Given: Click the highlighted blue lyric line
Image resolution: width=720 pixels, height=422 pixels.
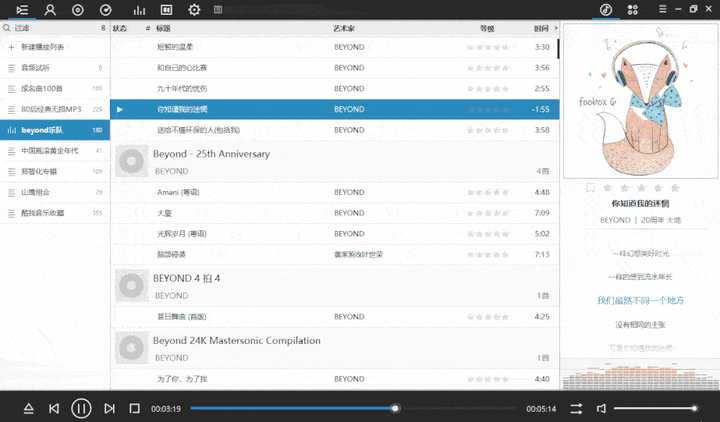Looking at the screenshot, I should (x=640, y=300).
